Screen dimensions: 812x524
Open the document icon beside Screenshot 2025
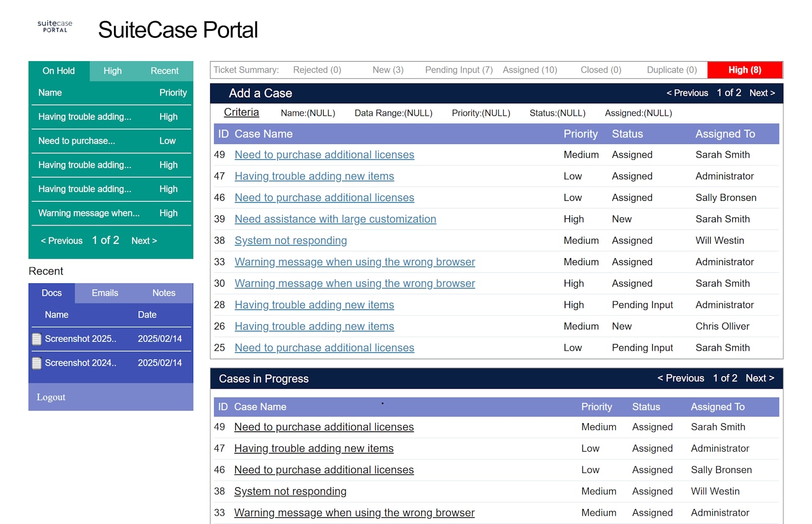point(37,339)
